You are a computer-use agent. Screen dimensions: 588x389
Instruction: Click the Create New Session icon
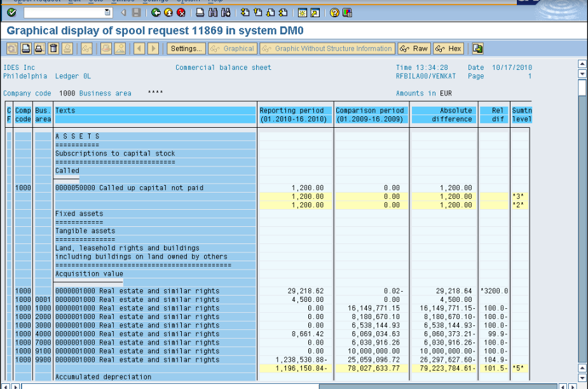pyautogui.click(x=302, y=13)
